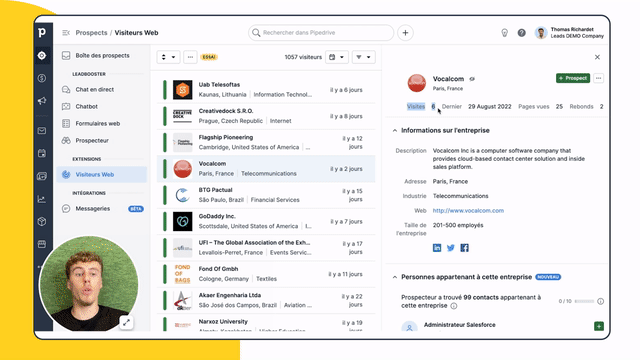Open the Marketplace store icon in the sidebar
The height and width of the screenshot is (360, 640).
pos(42,244)
